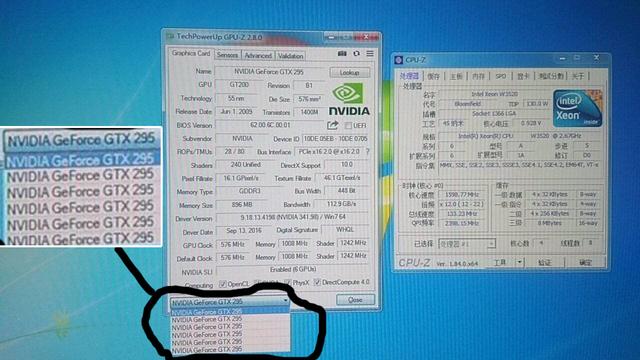
Task: Select the 内存 tab in CPU-Z
Action: point(478,76)
